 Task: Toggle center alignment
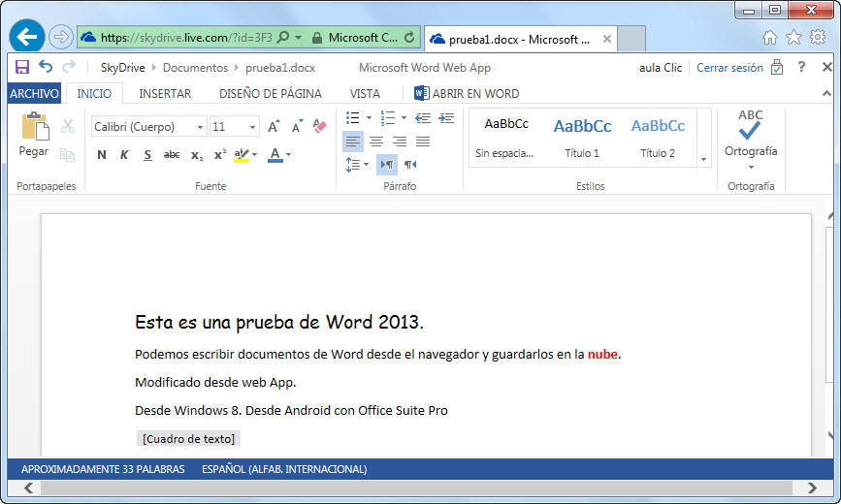click(x=375, y=142)
